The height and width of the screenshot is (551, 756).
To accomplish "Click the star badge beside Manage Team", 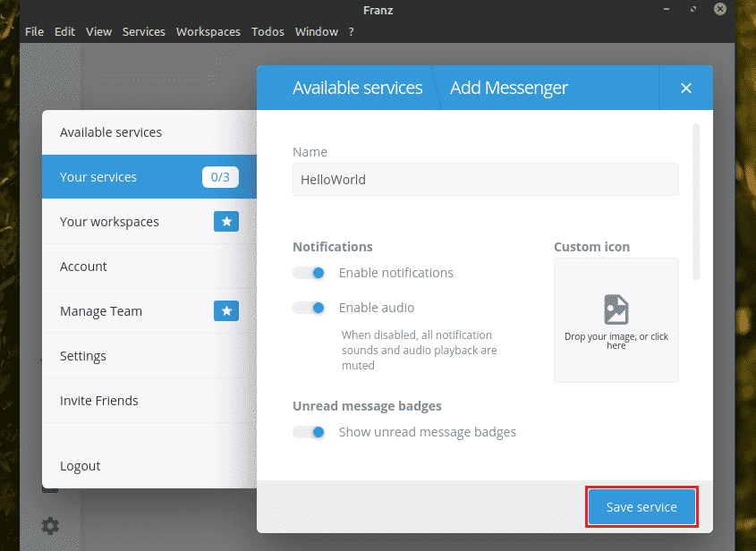I will click(226, 311).
